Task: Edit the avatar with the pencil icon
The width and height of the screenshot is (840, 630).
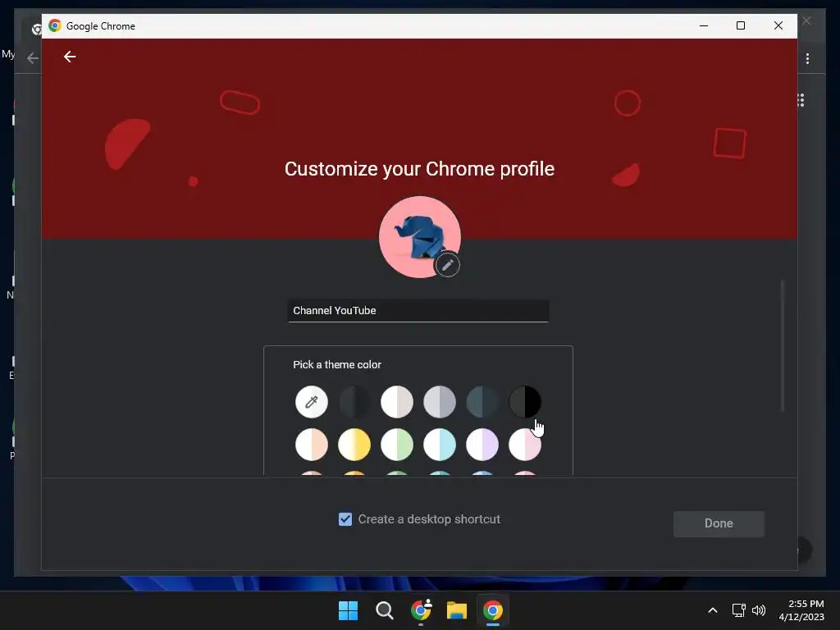Action: (x=447, y=265)
